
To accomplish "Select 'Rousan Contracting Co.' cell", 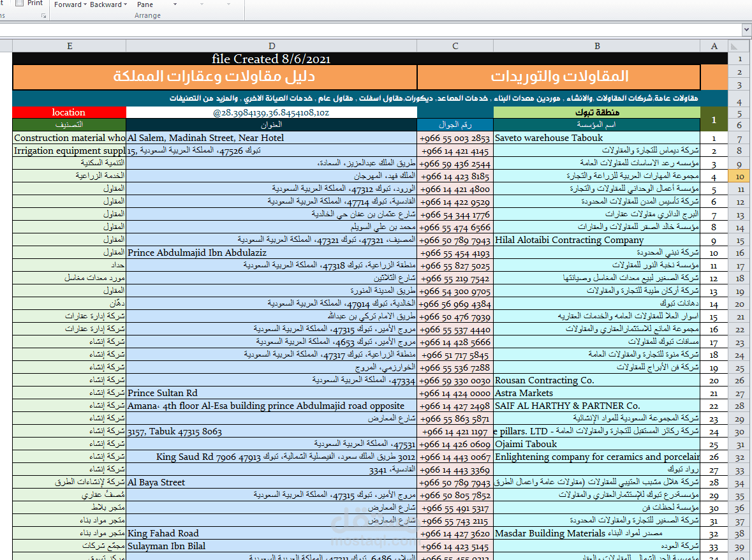I will [597, 381].
